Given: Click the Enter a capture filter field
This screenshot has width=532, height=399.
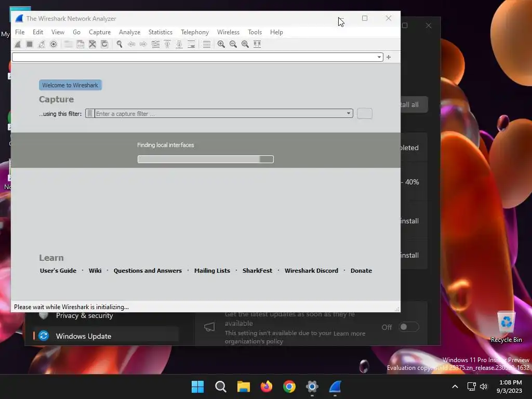Looking at the screenshot, I should coord(219,114).
